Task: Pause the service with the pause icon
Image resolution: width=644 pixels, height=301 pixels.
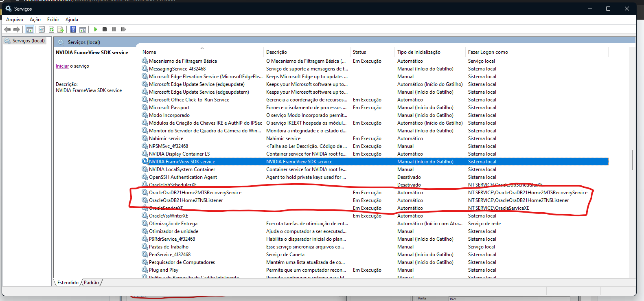Action: [x=114, y=29]
